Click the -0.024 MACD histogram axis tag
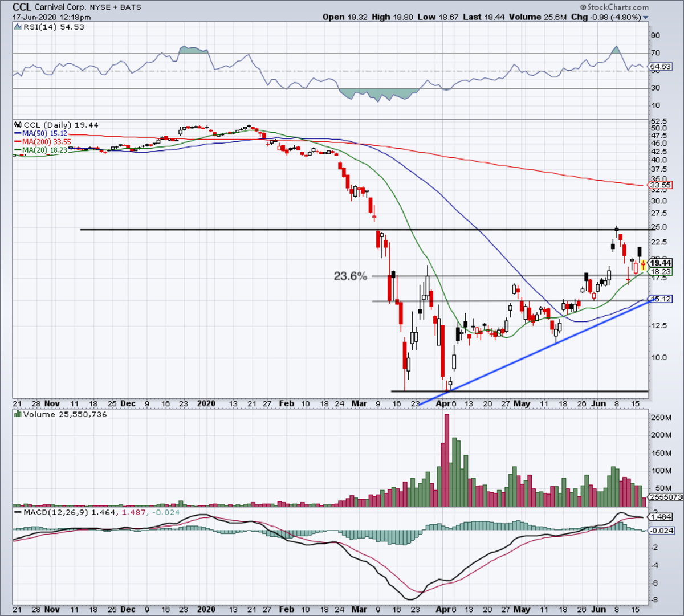The image size is (684, 616). [x=662, y=531]
